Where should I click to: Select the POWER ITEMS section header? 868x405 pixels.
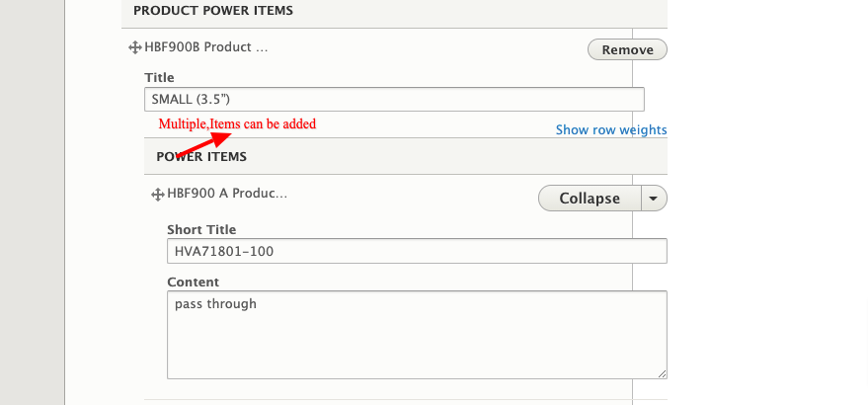tap(406, 156)
